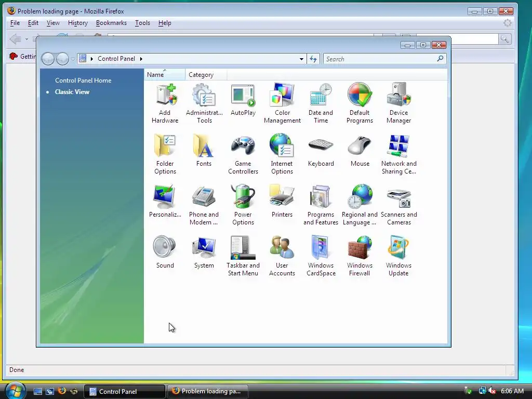532x399 pixels.
Task: Go back in Control Panel navigation
Action: click(x=48, y=59)
